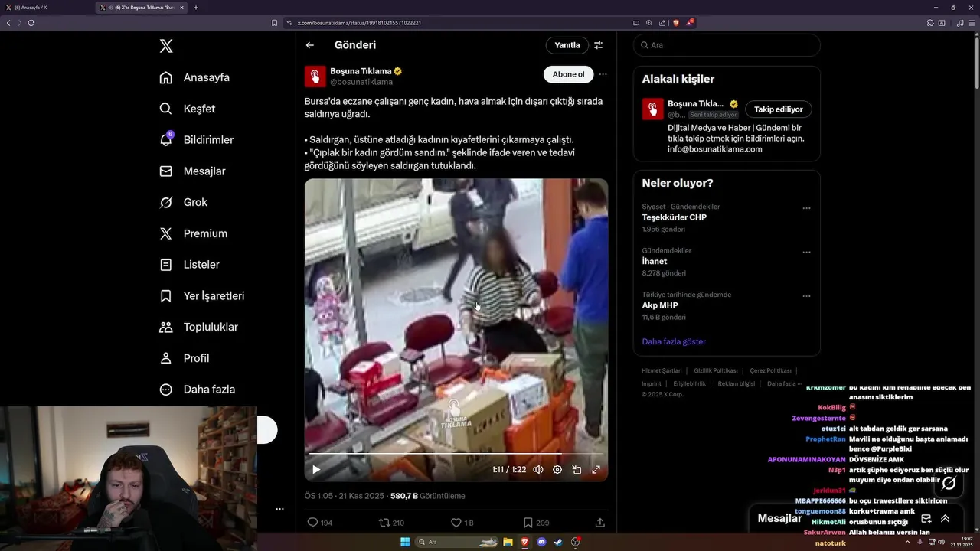The height and width of the screenshot is (551, 980).
Task: Click the Takip ediliyor button
Action: pos(779,109)
